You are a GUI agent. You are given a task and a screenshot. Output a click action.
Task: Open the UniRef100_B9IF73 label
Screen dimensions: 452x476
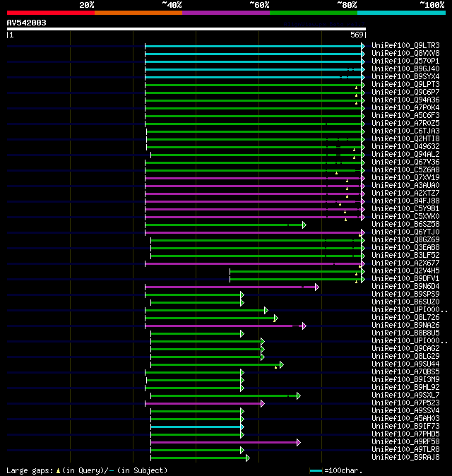(x=405, y=427)
